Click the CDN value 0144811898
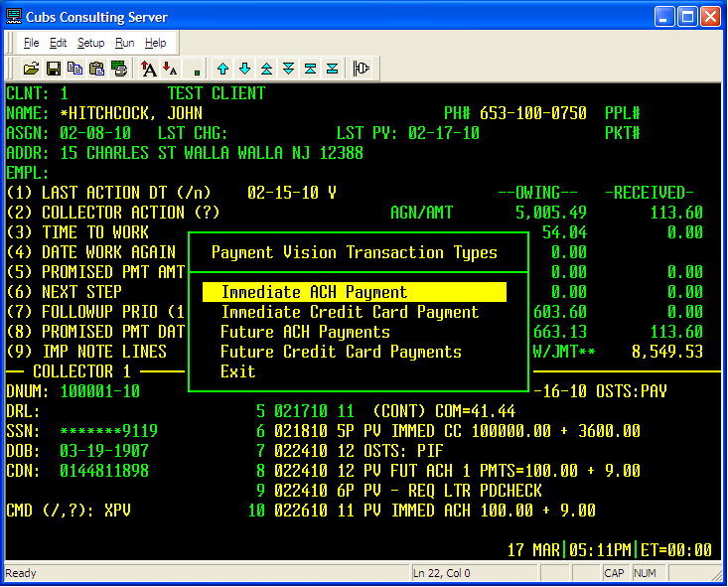 coord(104,471)
